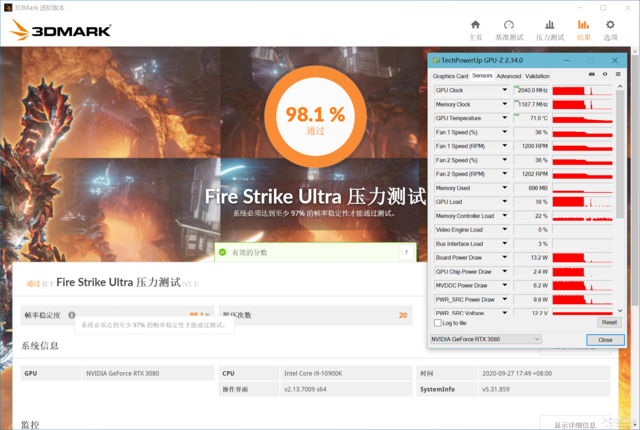Open the Validation tab
This screenshot has width=640, height=430.
point(537,76)
